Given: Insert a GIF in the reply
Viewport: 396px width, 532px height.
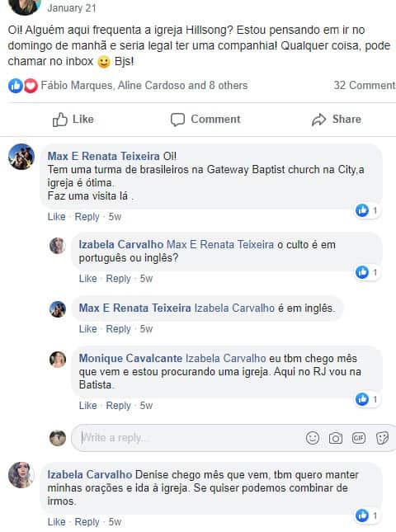Looking at the screenshot, I should (359, 438).
